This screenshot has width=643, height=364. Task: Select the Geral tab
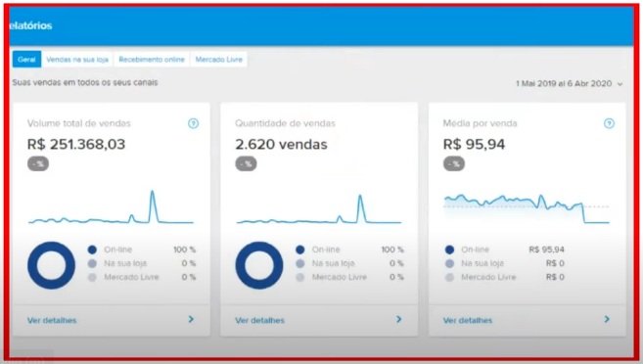(26, 60)
